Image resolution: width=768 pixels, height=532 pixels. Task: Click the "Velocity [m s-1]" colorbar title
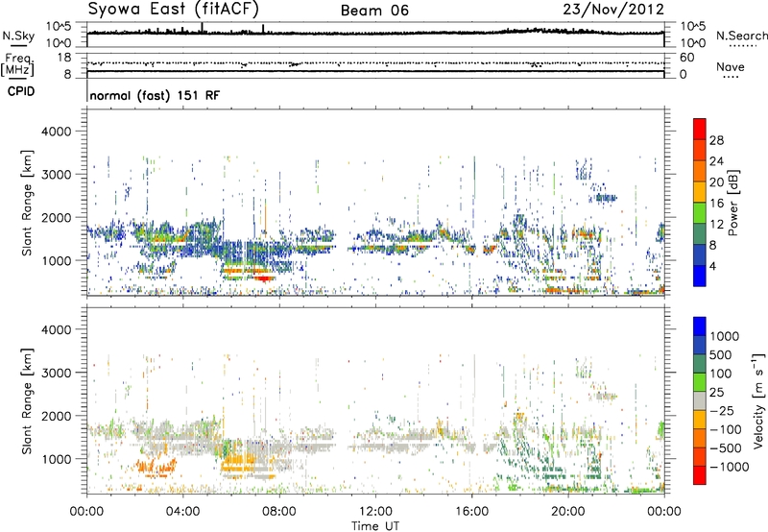758,400
